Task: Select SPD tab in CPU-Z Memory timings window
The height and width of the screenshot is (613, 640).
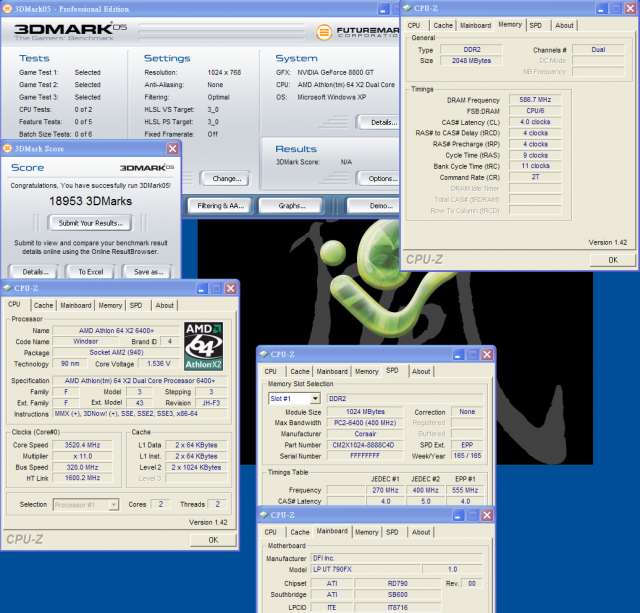Action: click(x=536, y=25)
